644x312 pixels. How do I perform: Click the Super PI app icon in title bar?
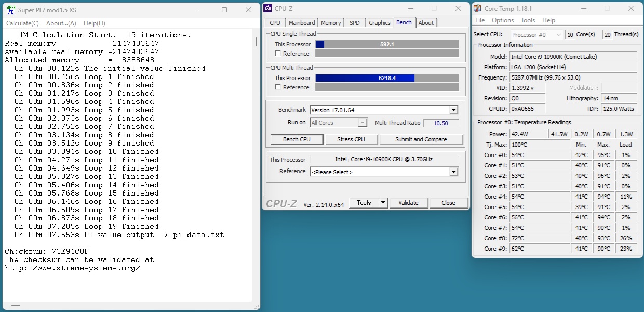tap(10, 10)
